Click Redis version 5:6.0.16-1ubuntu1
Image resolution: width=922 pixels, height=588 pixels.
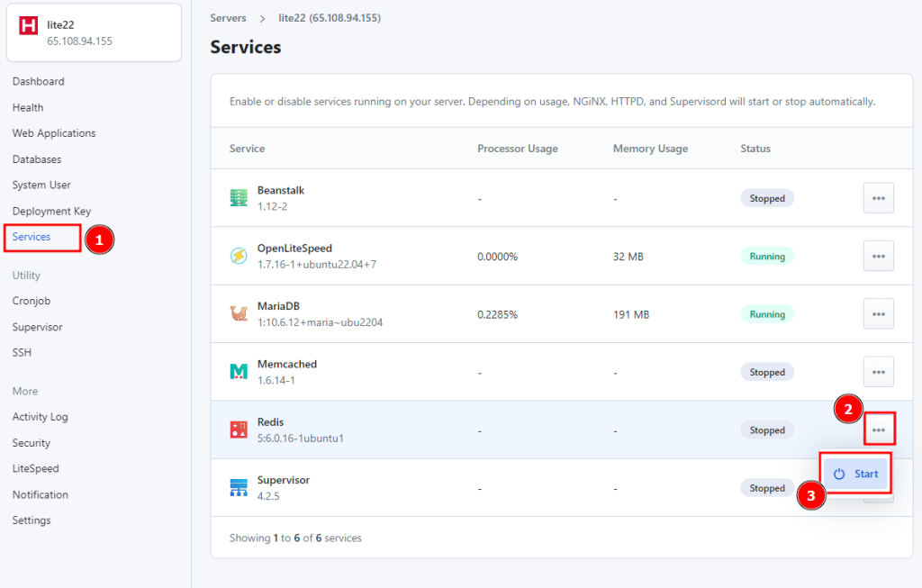click(301, 438)
